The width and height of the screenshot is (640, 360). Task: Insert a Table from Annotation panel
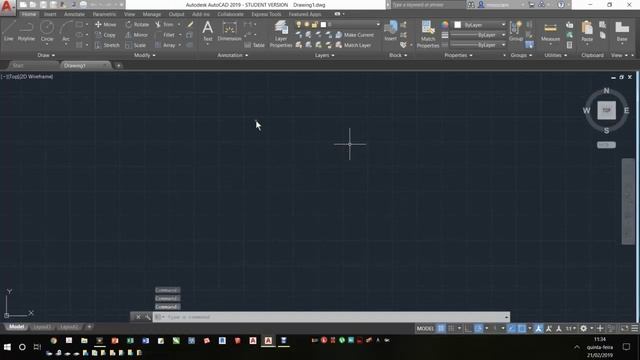[x=254, y=45]
